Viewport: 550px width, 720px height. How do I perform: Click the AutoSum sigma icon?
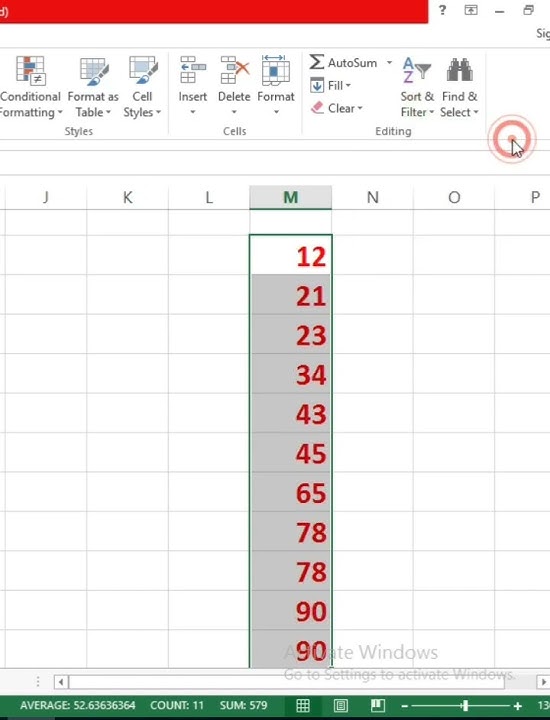tap(316, 62)
